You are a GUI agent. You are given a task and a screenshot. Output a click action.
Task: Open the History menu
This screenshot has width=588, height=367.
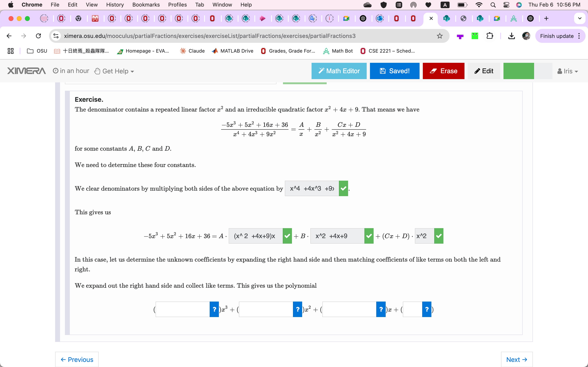(x=115, y=5)
